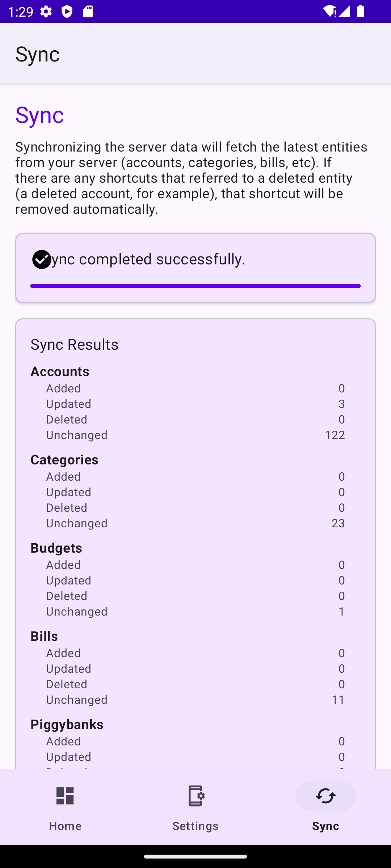Click the sync completed checkmark icon

pos(42,259)
